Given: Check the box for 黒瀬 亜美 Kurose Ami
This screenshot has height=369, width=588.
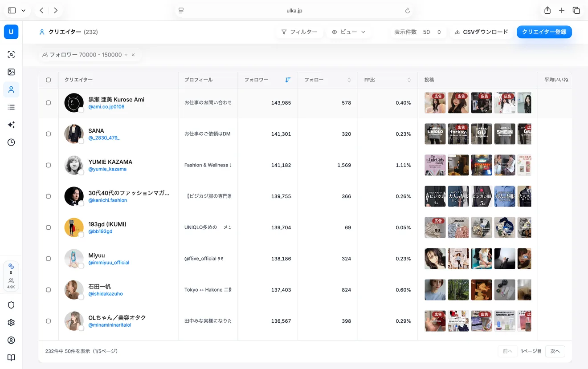Looking at the screenshot, I should (x=49, y=103).
